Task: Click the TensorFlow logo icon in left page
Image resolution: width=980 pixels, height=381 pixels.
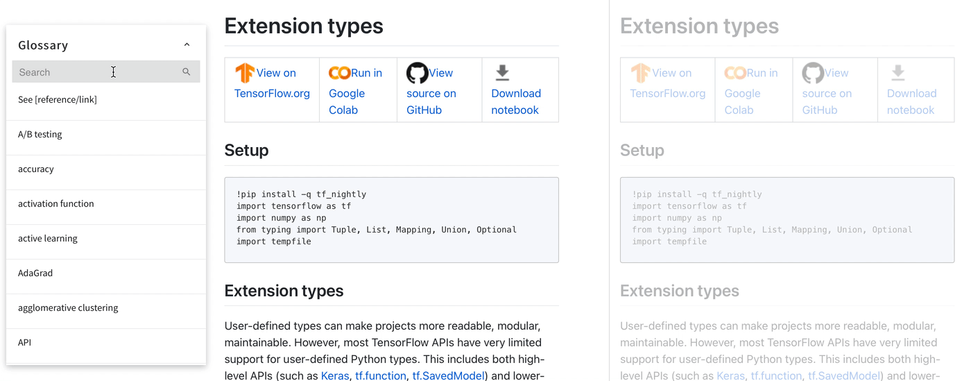Action: (x=245, y=73)
